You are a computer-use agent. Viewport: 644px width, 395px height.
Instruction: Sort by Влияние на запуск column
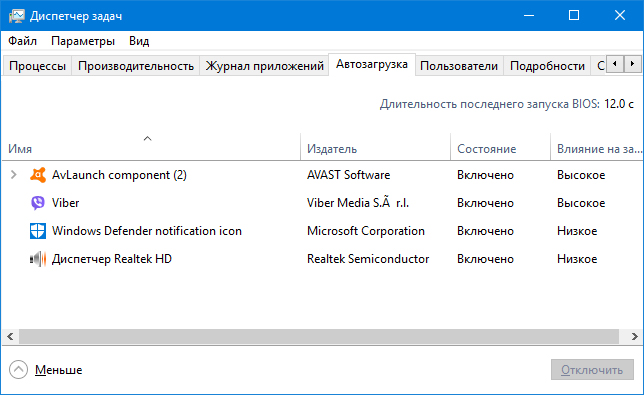pos(597,147)
